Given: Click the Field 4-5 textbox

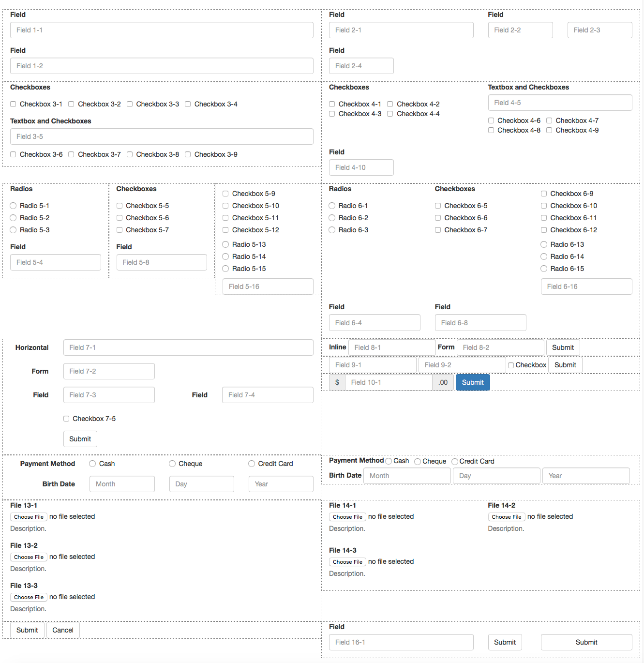Looking at the screenshot, I should click(x=560, y=103).
